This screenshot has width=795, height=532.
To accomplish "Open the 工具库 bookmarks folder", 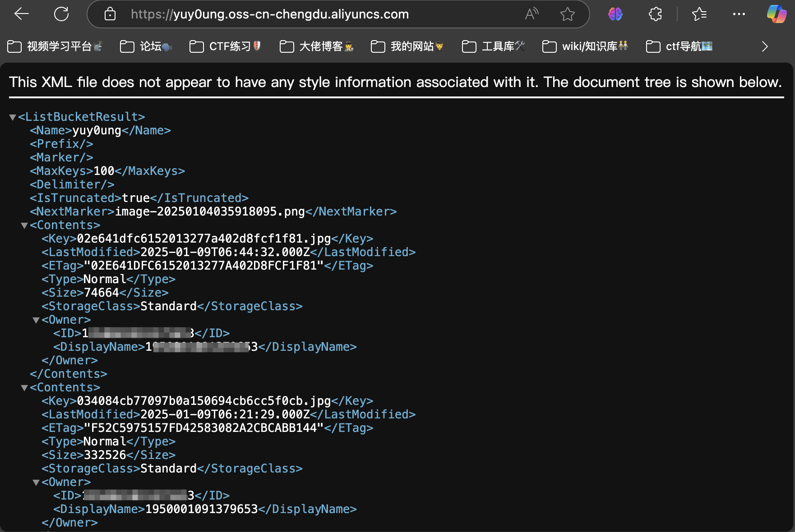I will pyautogui.click(x=494, y=46).
